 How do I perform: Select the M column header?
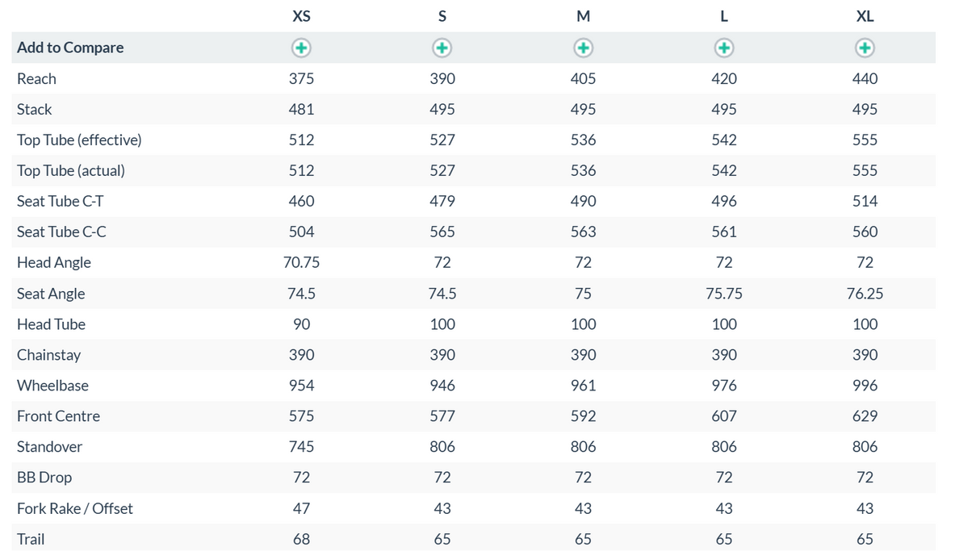tap(584, 16)
